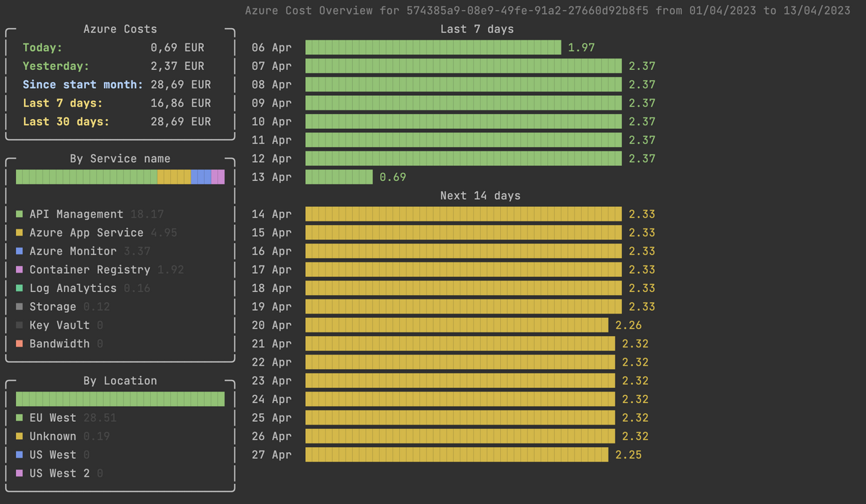Click the green API Management legend square
The image size is (866, 504).
pos(19,214)
